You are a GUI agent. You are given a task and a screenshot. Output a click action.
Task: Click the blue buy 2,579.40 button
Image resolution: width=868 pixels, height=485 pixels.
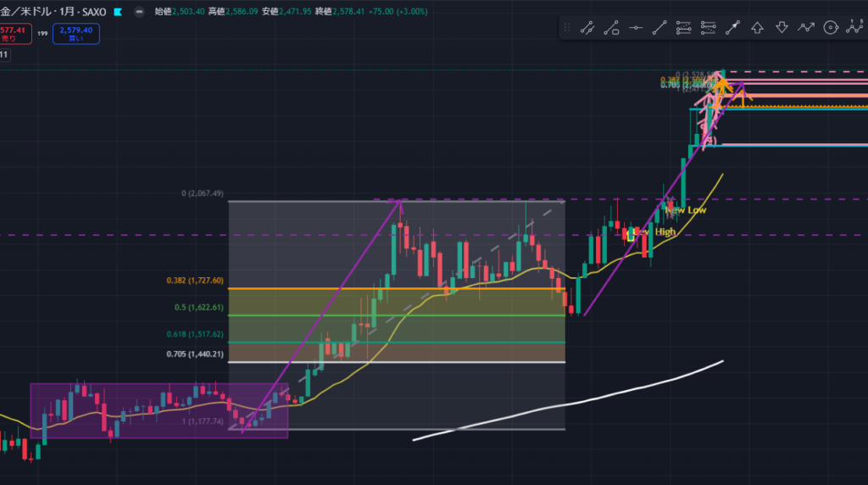point(76,34)
